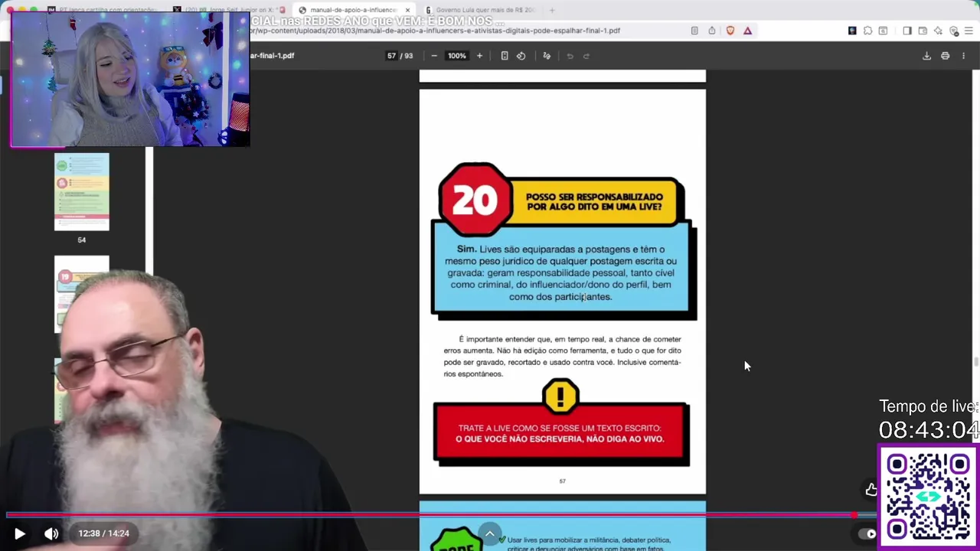Print the PDF document

945,56
